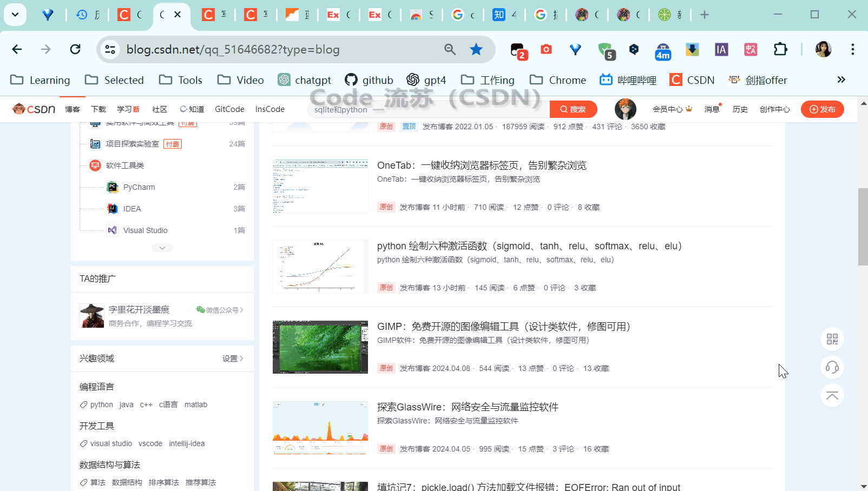Open the Extensions puzzle icon

pyautogui.click(x=780, y=50)
